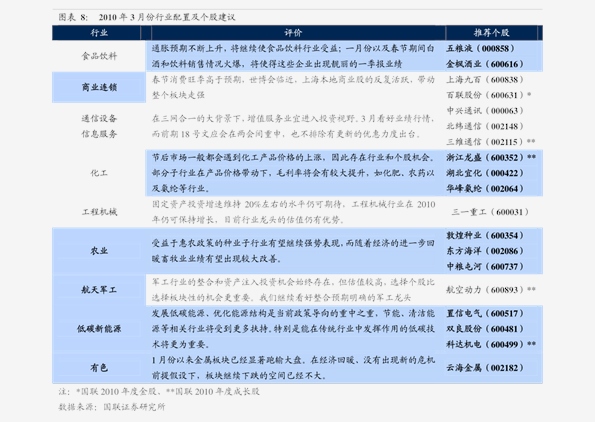Click stock 上海九百（600838）

[485, 80]
